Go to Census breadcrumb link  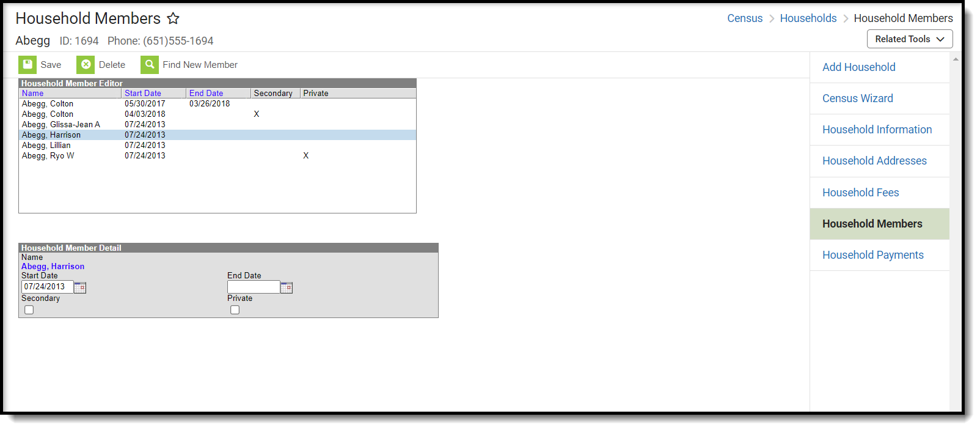(745, 18)
